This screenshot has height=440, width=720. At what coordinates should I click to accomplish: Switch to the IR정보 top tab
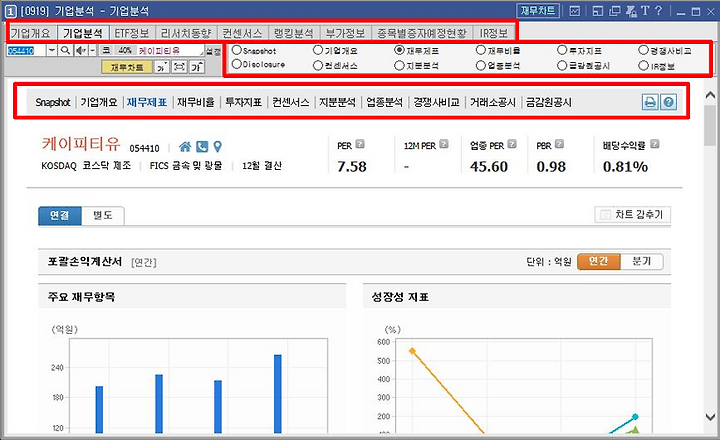[x=494, y=33]
